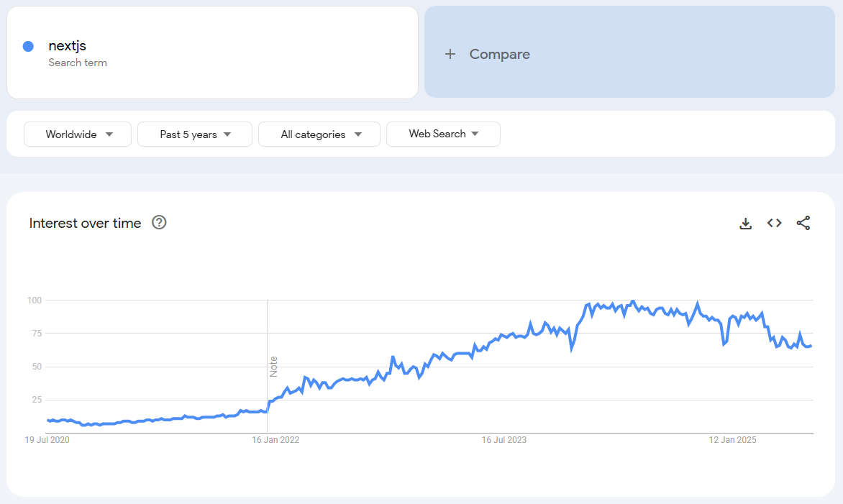Select the plus icon on the Compare card

451,53
